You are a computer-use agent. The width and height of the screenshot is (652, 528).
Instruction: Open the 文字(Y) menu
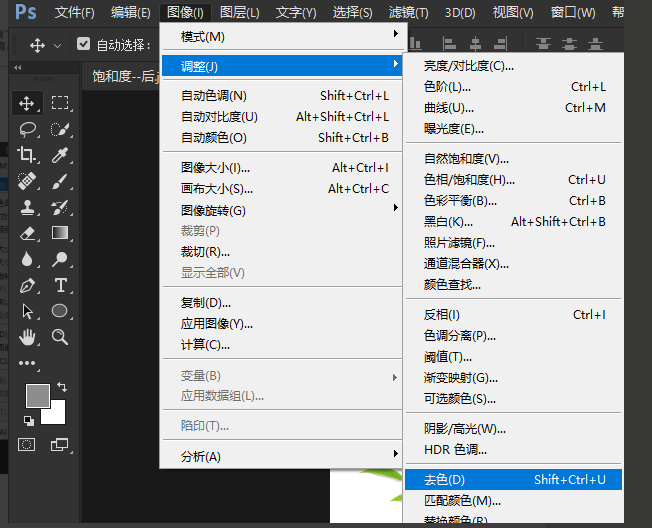[x=296, y=12]
